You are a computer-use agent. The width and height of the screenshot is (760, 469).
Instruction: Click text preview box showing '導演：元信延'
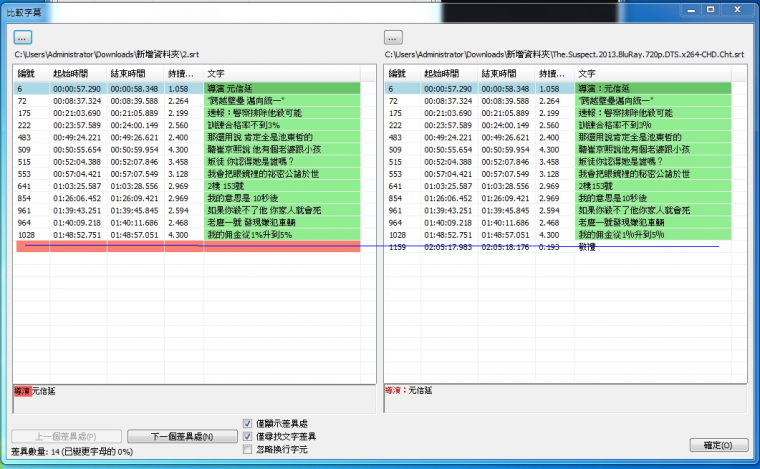coord(565,399)
